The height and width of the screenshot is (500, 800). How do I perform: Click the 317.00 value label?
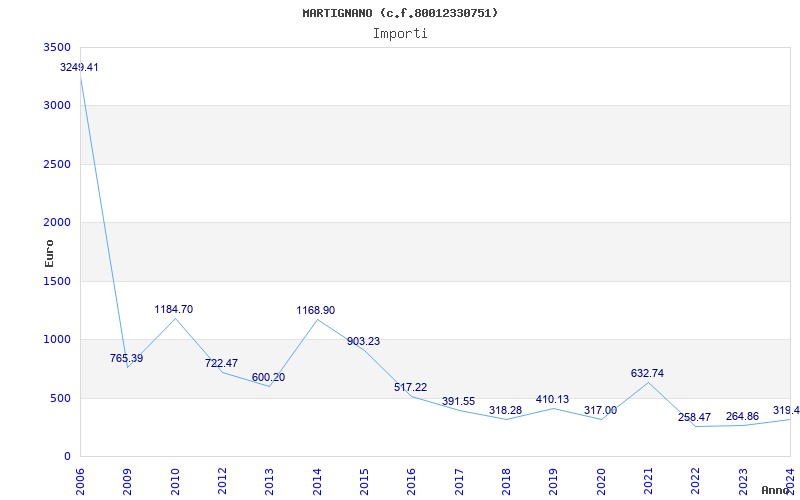pyautogui.click(x=601, y=410)
